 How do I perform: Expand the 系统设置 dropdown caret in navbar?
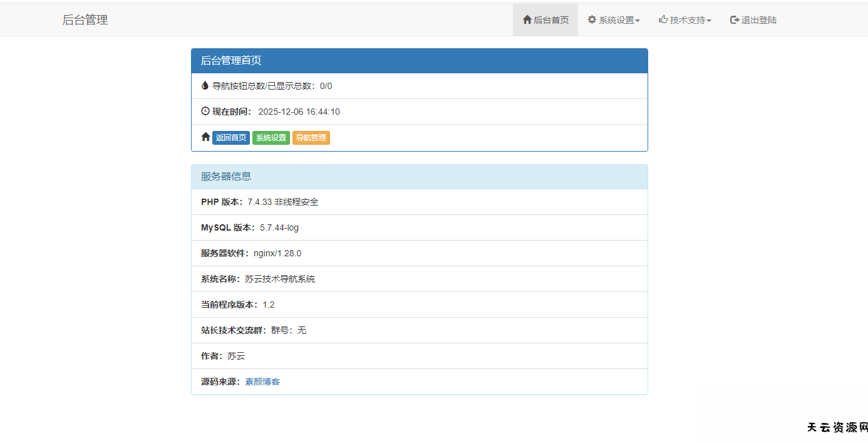click(x=638, y=21)
